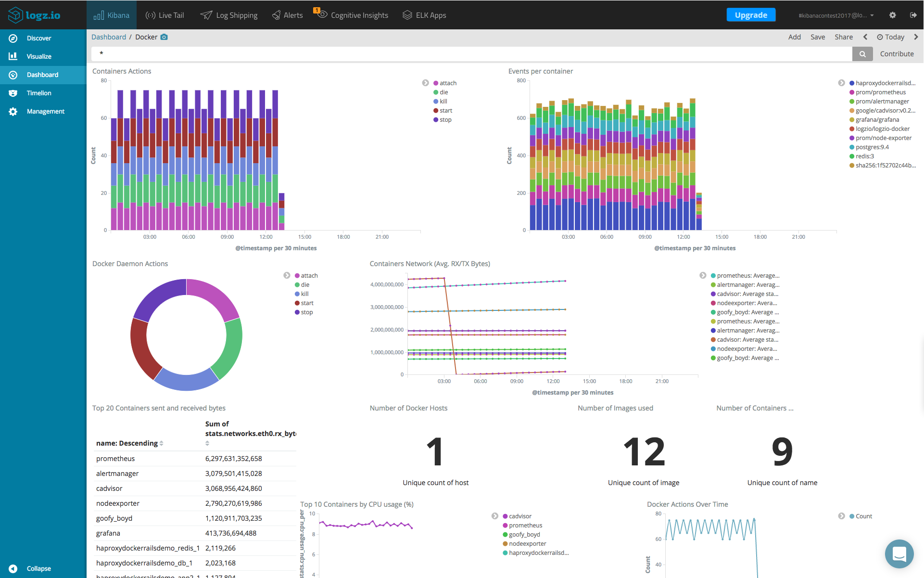Select Dashboard in sidebar

[x=43, y=75]
